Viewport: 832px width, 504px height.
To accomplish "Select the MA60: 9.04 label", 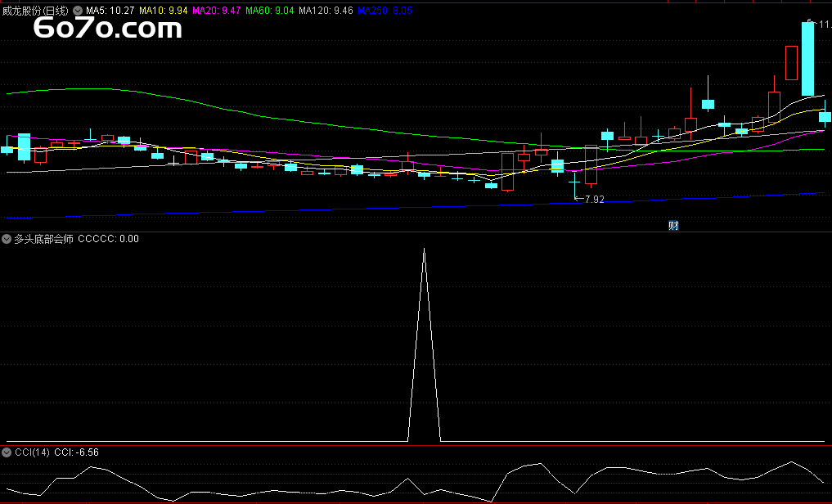I will coord(269,11).
